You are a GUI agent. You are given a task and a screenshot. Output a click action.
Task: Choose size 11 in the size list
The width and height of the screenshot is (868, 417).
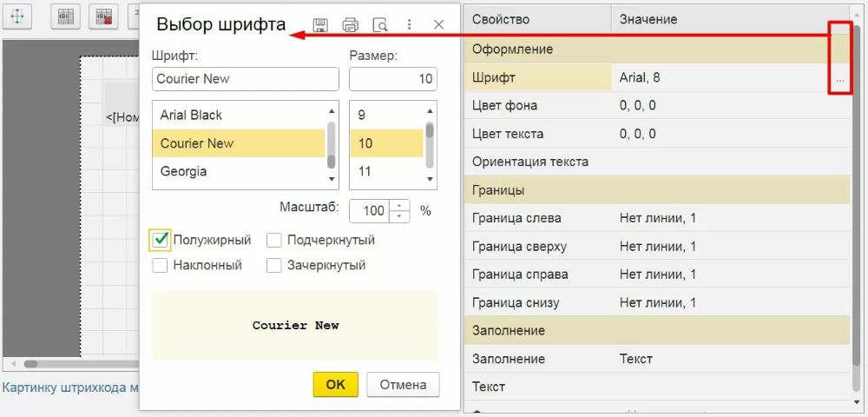(x=386, y=172)
